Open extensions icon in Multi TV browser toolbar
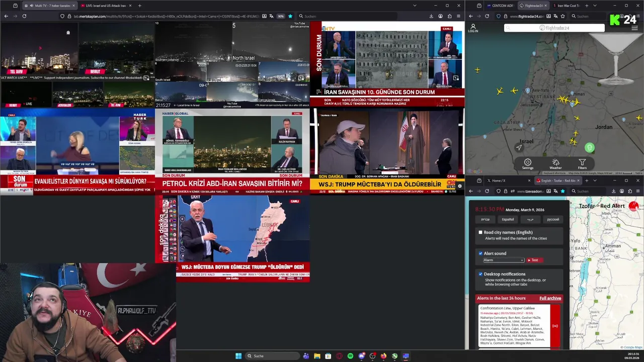The height and width of the screenshot is (362, 644). (x=449, y=16)
